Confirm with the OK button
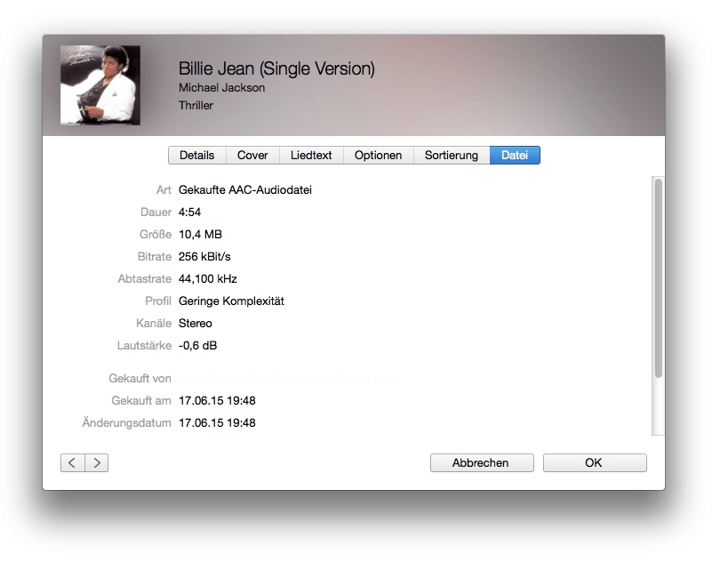 (x=595, y=462)
